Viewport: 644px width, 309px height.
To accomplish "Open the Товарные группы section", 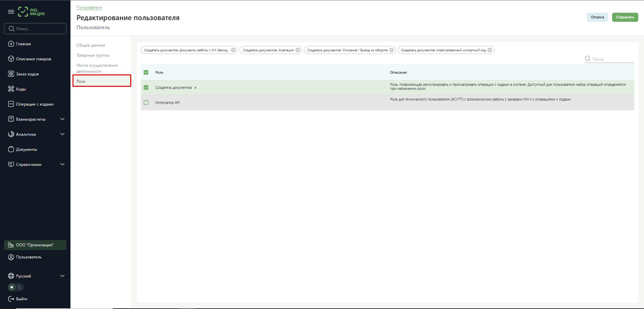I will click(x=93, y=55).
